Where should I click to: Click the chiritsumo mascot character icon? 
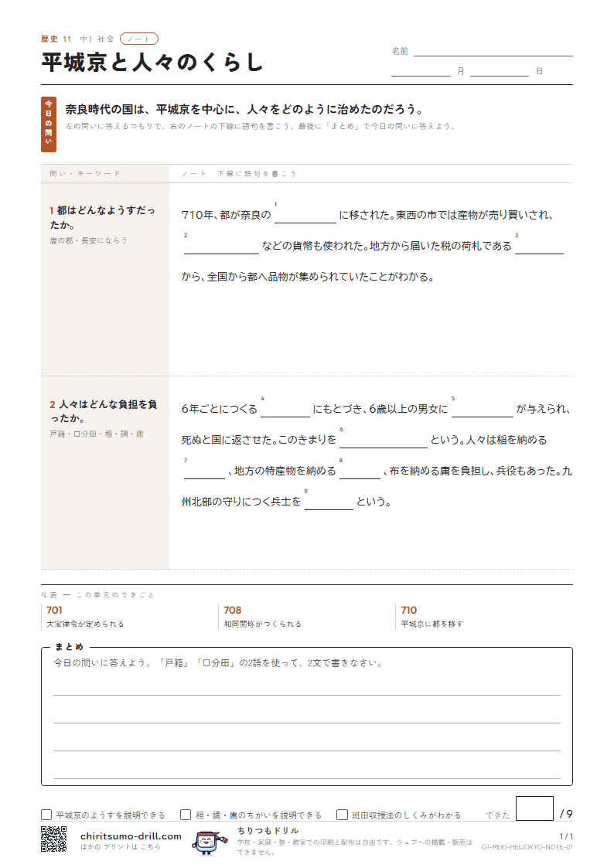[209, 842]
